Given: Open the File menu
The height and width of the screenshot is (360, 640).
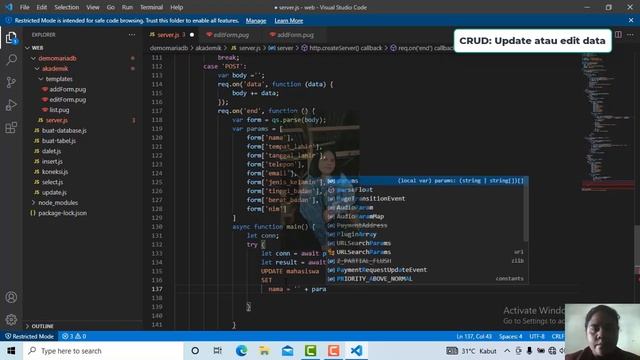Looking at the screenshot, I should [x=24, y=7].
